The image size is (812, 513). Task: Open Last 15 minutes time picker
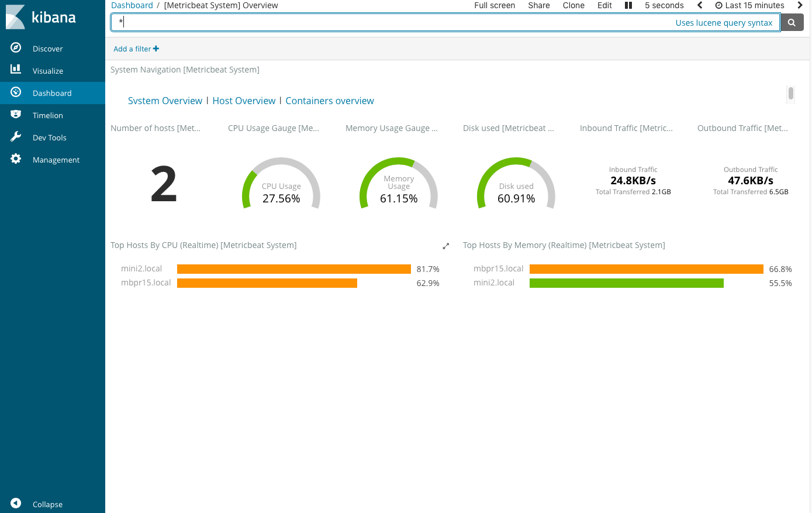pos(750,5)
